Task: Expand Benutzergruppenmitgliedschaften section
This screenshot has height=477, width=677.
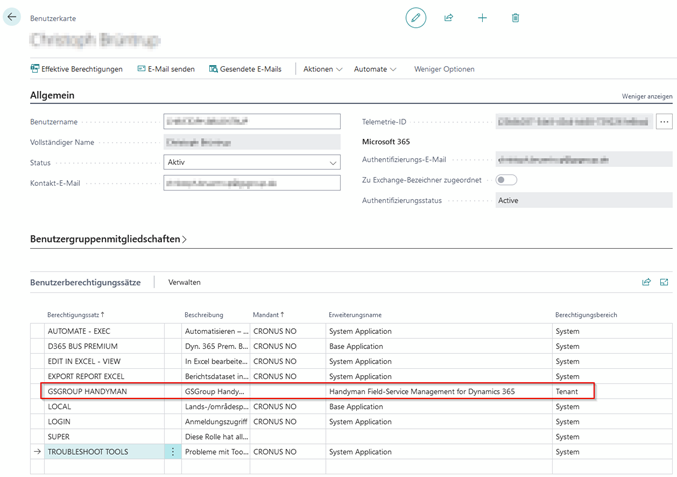Action: 108,239
